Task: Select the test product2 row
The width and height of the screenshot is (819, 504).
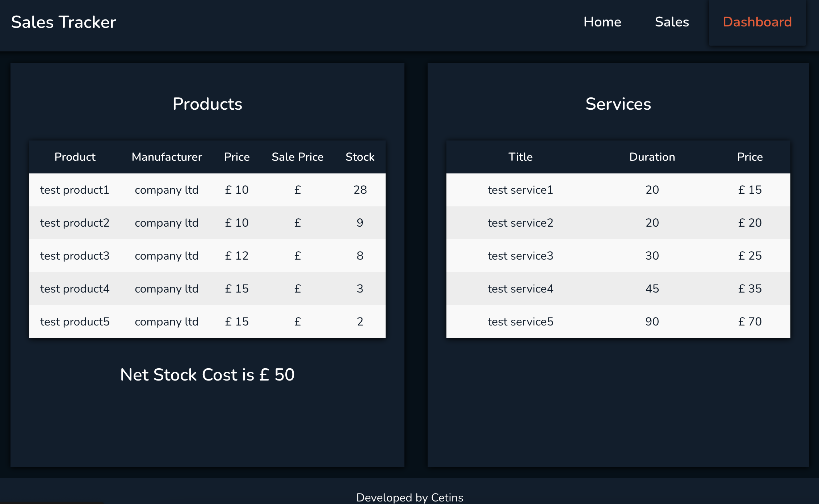Action: pyautogui.click(x=207, y=223)
